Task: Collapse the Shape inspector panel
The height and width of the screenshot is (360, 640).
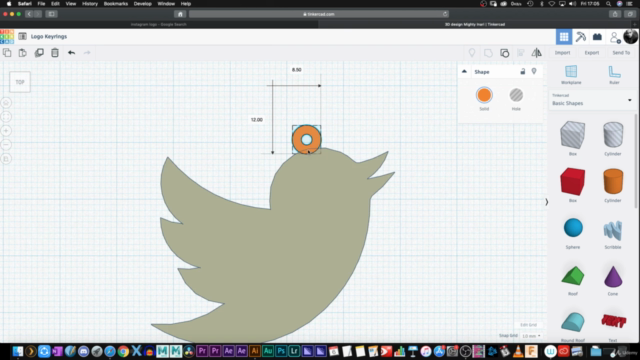Action: click(x=464, y=71)
